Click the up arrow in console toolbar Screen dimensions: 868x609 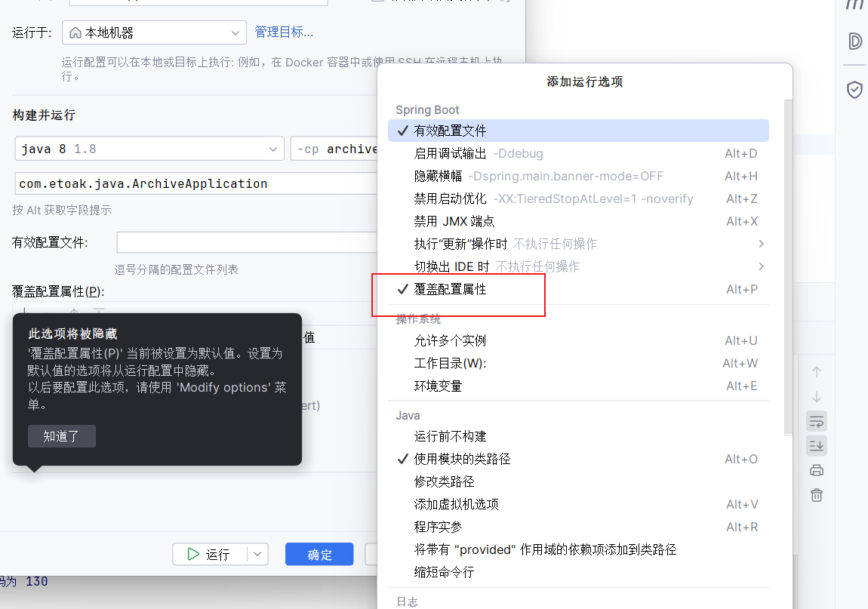coord(817,372)
